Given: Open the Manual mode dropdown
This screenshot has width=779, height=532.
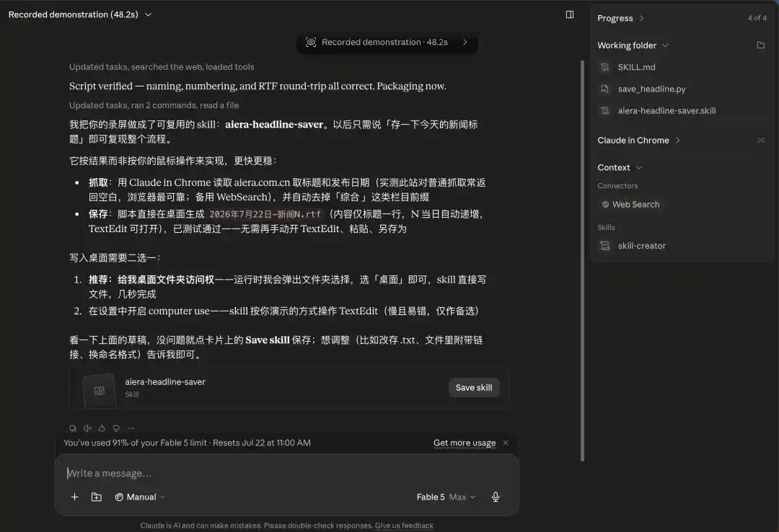Looking at the screenshot, I should pos(140,497).
